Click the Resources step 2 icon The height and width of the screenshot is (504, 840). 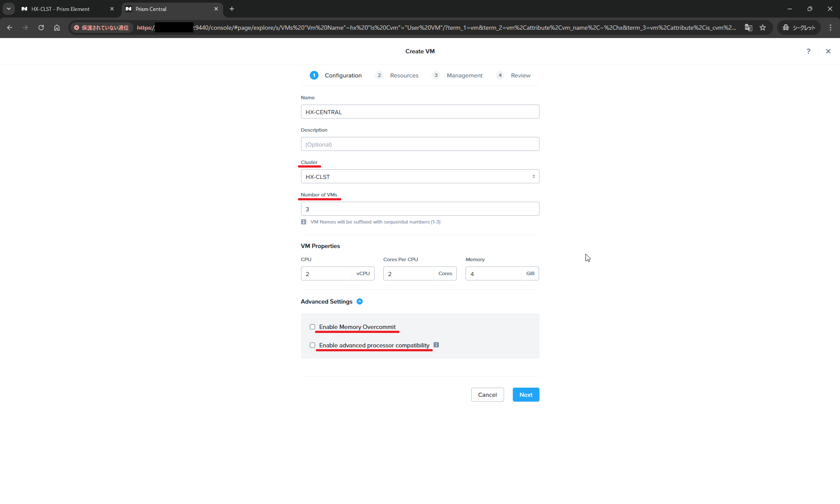point(378,75)
